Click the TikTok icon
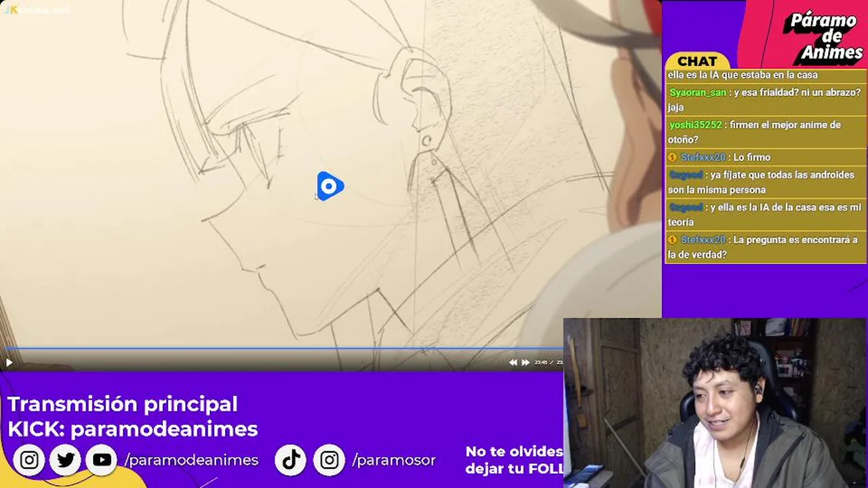The height and width of the screenshot is (488, 868). click(291, 460)
